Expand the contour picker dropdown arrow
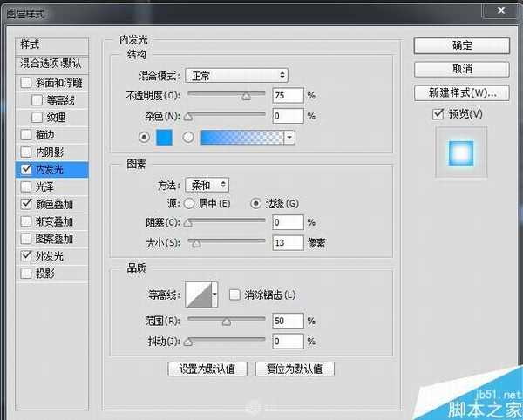 click(215, 295)
